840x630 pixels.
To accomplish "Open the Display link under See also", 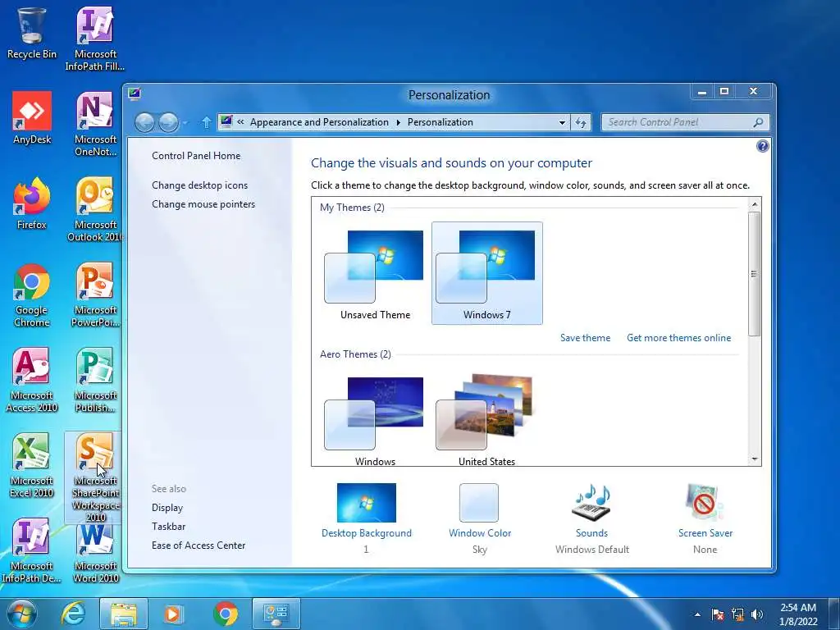I will [x=167, y=507].
